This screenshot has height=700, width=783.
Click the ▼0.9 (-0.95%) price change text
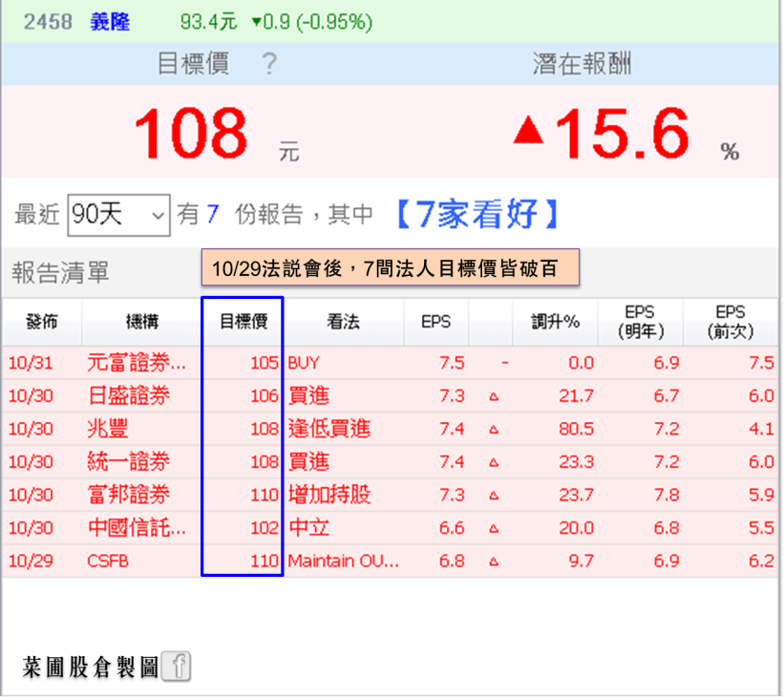point(312,22)
